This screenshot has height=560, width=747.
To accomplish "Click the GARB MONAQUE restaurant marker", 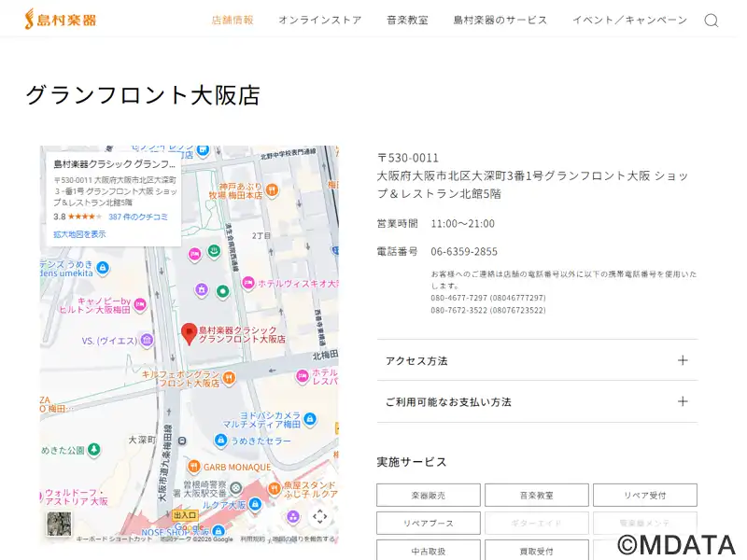I will point(193,467).
